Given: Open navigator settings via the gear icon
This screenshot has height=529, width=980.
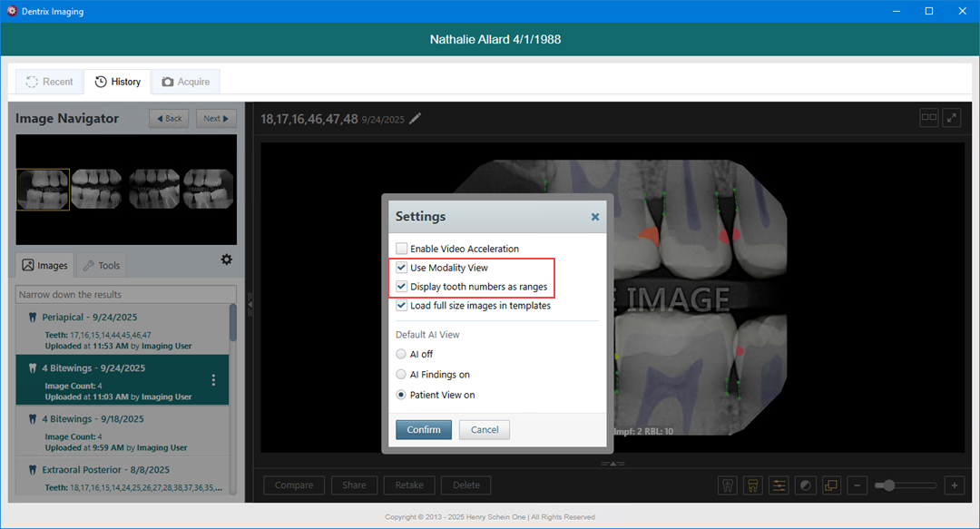Looking at the screenshot, I should coord(226,260).
